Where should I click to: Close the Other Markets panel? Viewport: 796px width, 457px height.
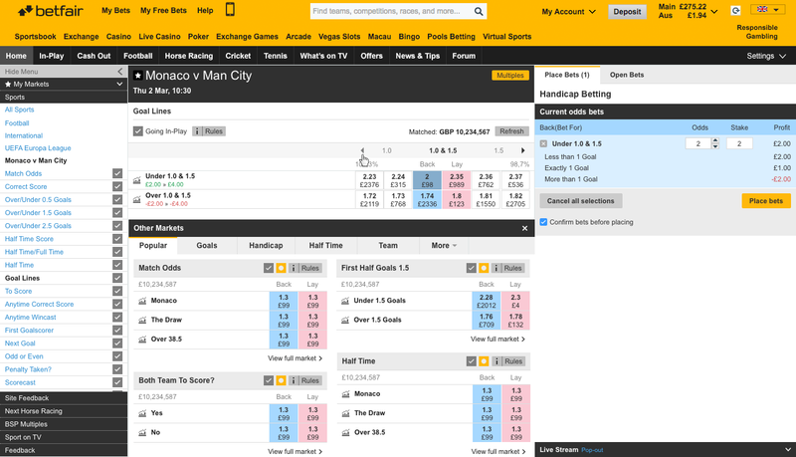point(524,228)
